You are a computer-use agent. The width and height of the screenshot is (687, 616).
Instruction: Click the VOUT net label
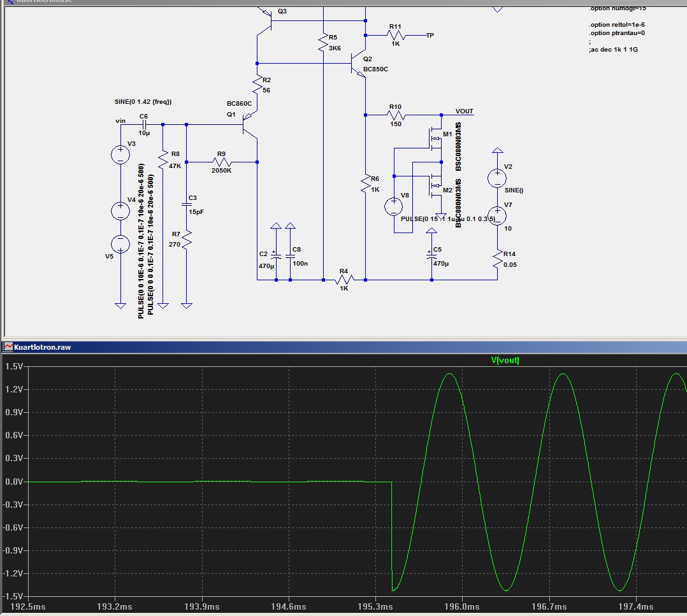[465, 111]
